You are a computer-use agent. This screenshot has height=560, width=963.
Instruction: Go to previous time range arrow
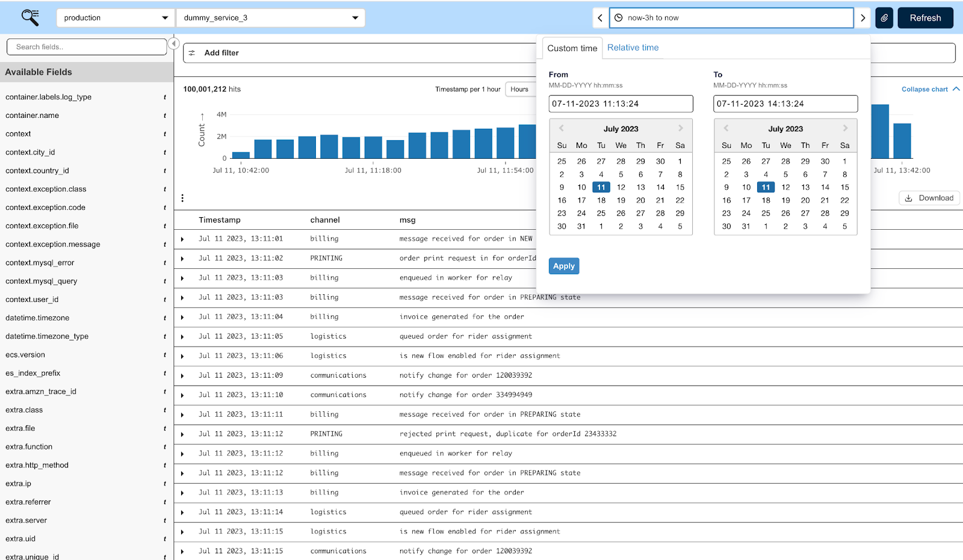pos(600,18)
